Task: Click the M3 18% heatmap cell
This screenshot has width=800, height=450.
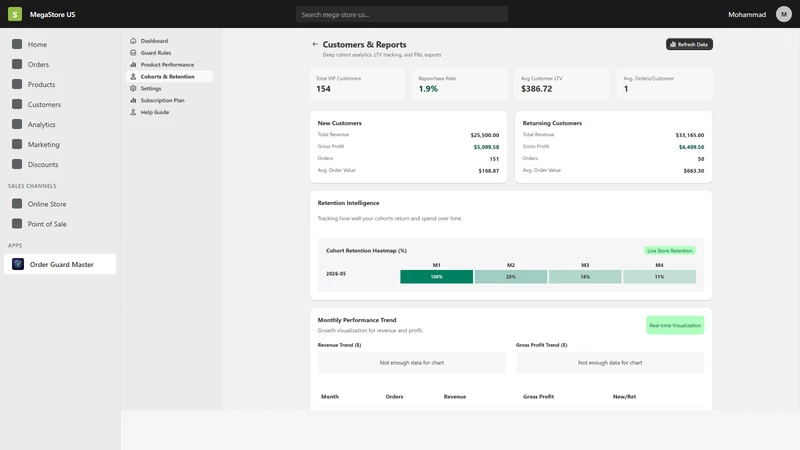Action: [x=585, y=277]
